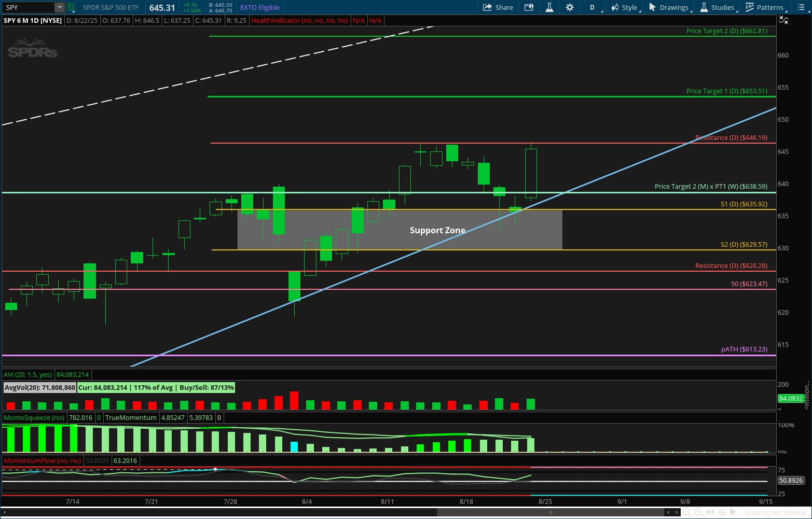Viewport: 812px width, 519px height.
Task: Click the SPY 6 M 1D [NYSE] chart label
Action: pyautogui.click(x=33, y=20)
